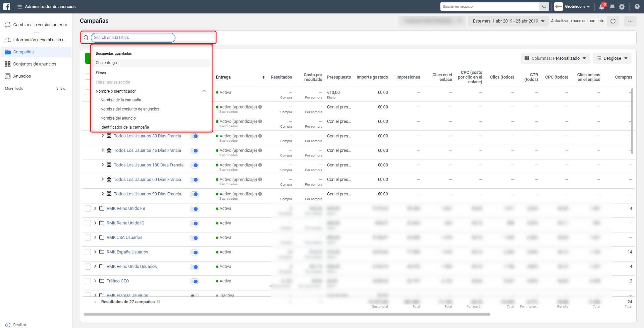Open notifications bell icon
This screenshot has width=644, height=328.
point(602,6)
